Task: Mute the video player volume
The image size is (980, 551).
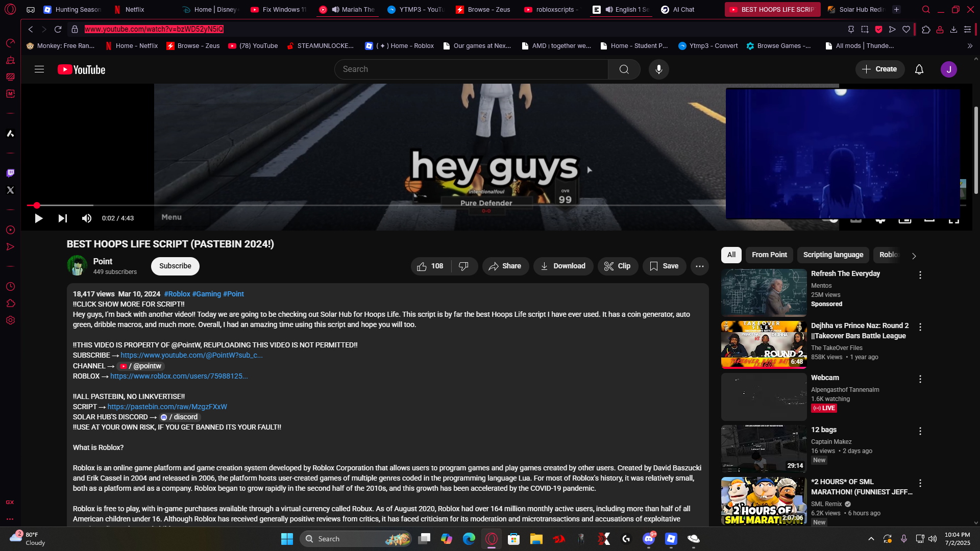Action: click(x=87, y=218)
